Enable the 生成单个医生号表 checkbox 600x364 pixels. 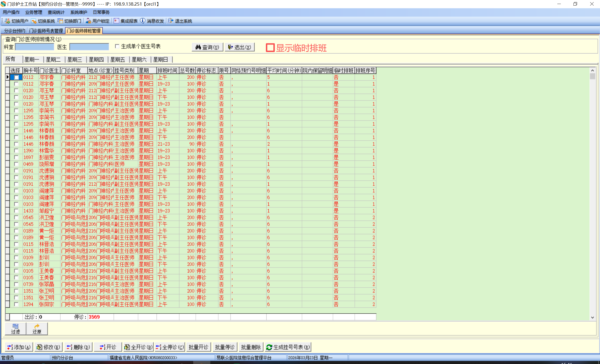117,46
